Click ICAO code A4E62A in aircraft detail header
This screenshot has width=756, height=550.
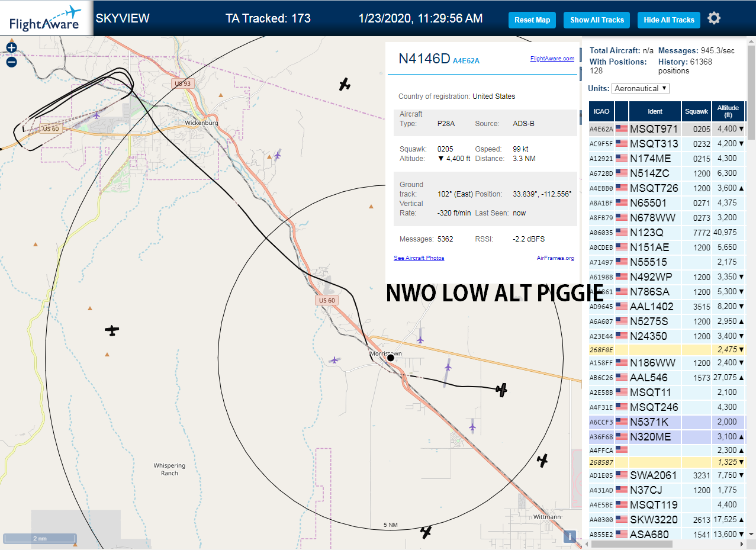466,60
